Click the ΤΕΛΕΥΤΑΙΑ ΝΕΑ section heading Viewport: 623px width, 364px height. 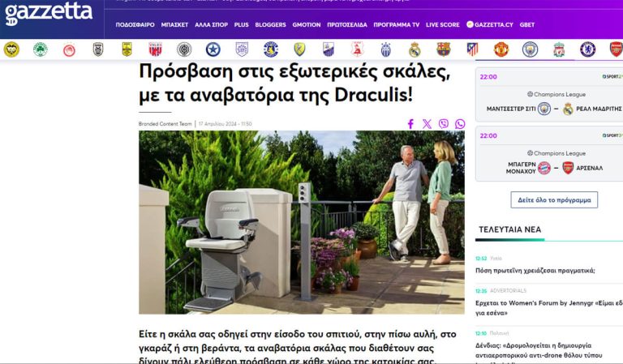[509, 229]
